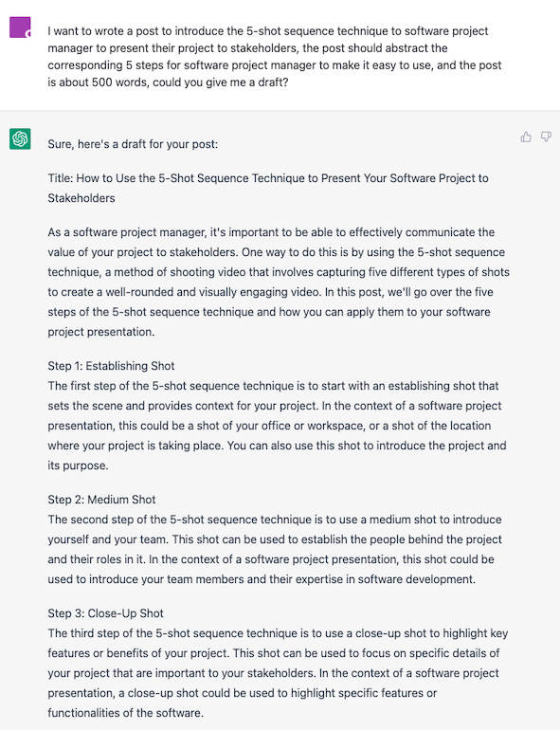Click the "its purpose." text line
This screenshot has height=730, width=560.
[78, 465]
